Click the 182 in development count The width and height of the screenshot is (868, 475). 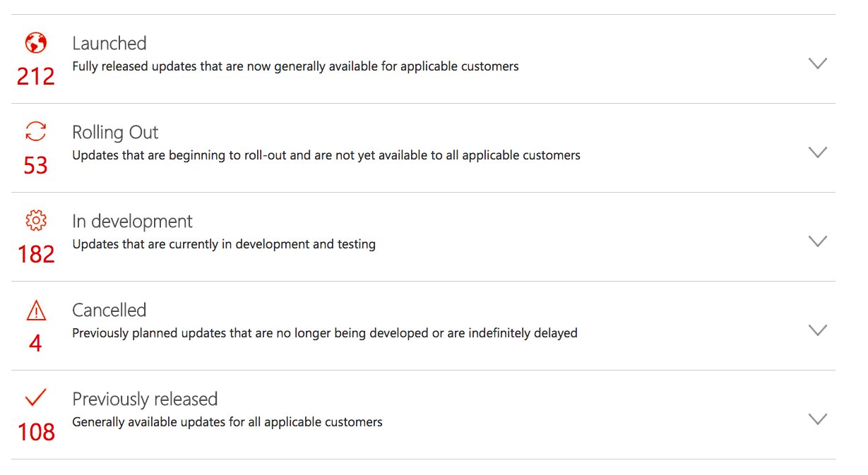36,254
